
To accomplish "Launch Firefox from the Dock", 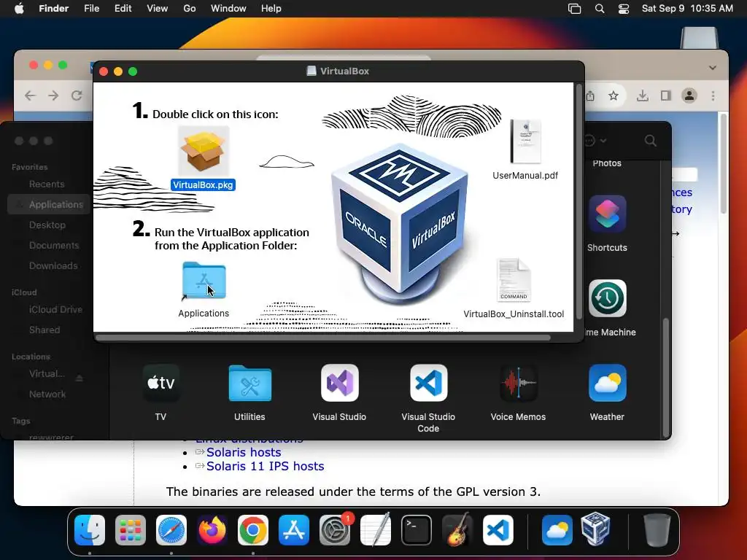I will point(212,530).
